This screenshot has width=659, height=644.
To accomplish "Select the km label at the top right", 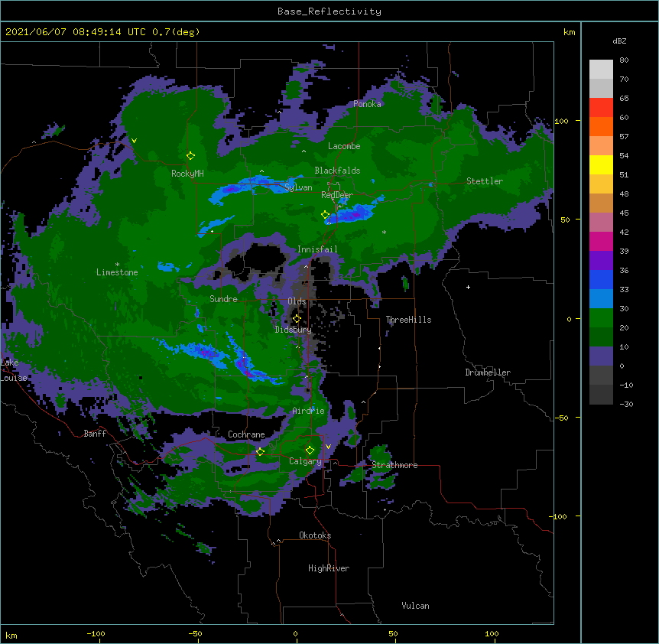I will coord(569,32).
